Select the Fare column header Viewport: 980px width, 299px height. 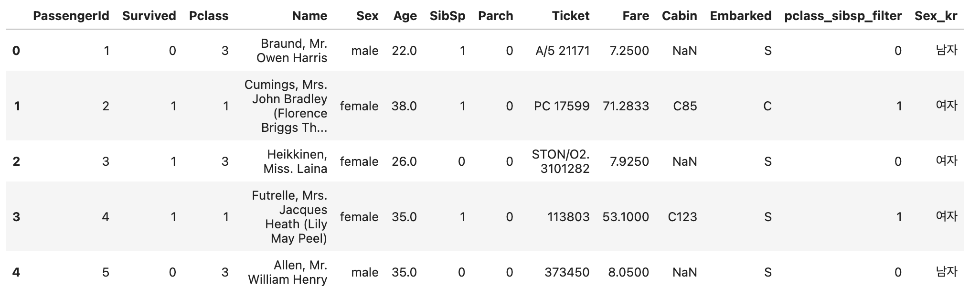[x=636, y=16]
